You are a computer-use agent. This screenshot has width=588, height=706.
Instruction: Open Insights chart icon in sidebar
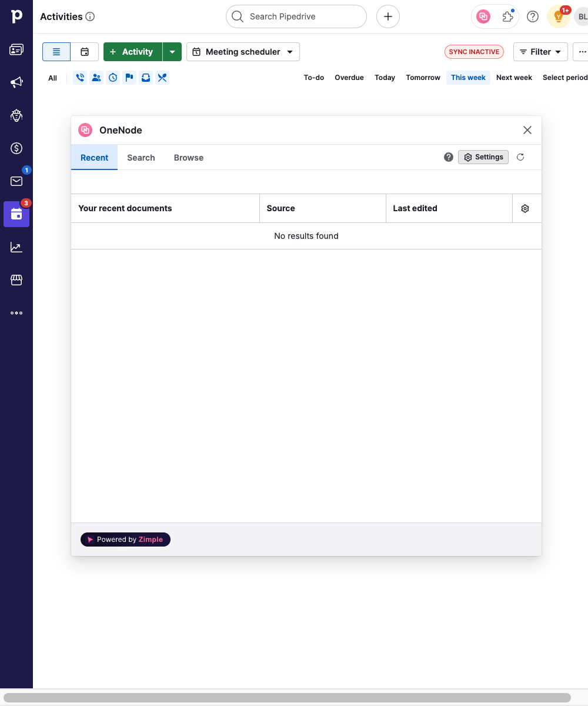point(16,247)
